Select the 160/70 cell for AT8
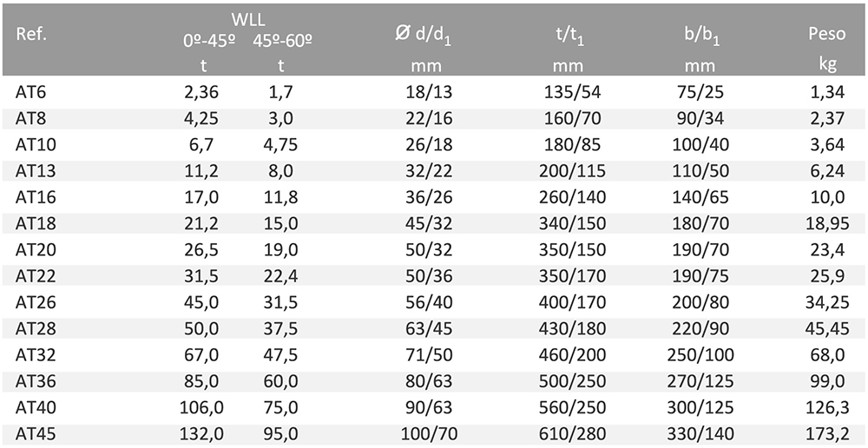 [x=572, y=118]
